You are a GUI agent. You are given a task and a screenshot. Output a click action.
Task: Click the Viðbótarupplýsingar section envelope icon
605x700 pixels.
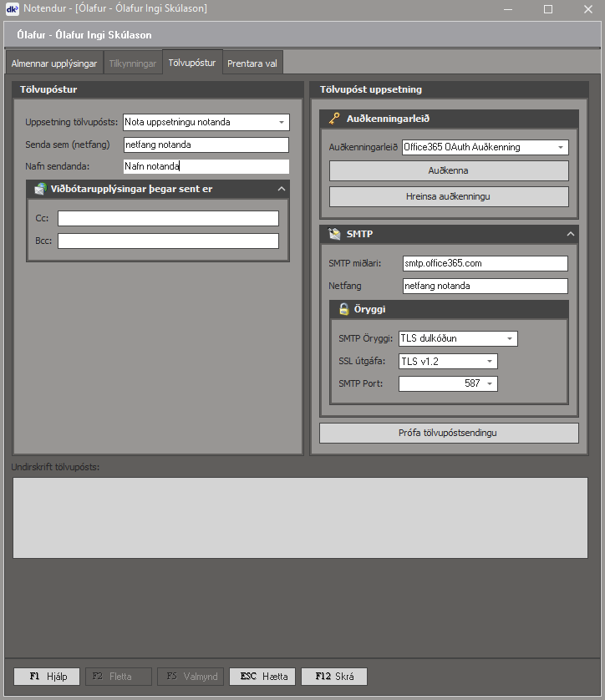39,189
